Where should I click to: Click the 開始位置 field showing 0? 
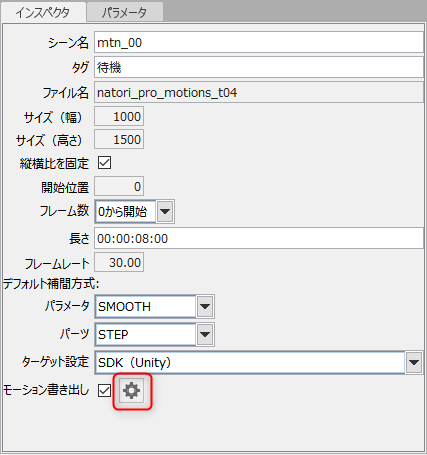tap(119, 186)
